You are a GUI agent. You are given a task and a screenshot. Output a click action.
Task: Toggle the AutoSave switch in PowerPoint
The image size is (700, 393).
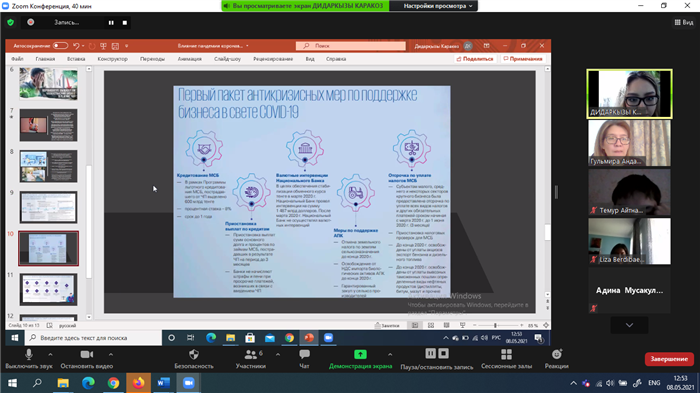pos(60,46)
